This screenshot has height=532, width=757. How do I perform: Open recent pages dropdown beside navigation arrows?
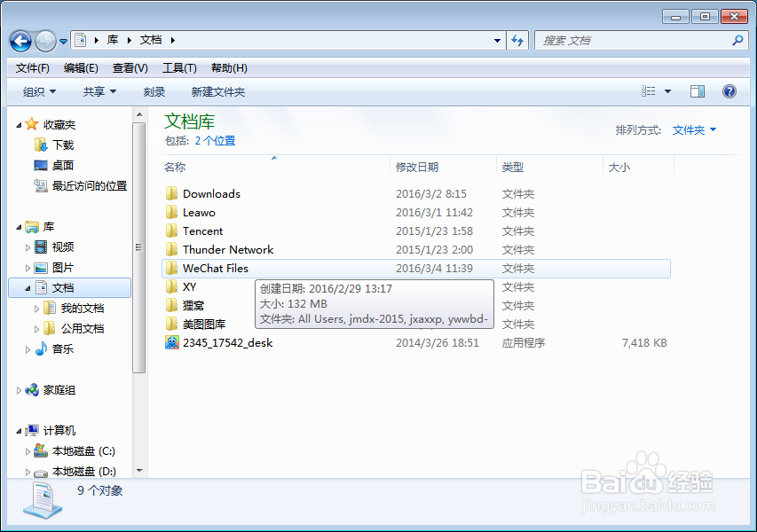click(63, 42)
